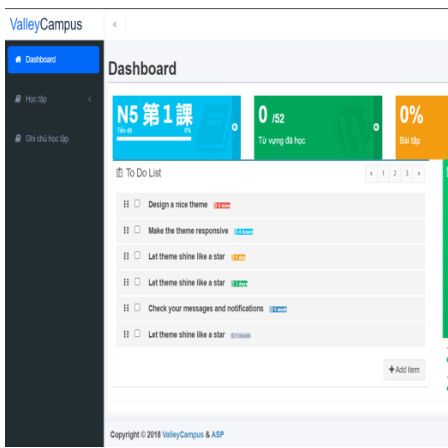Screen dimensions: 448x448
Task: Check the Check your messages and notifications box
Action: pos(137,307)
